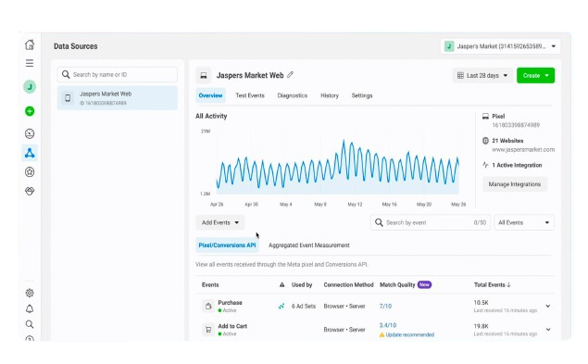Open the notifications bell icon
Viewport: 588px width, 364px height.
(x=30, y=308)
